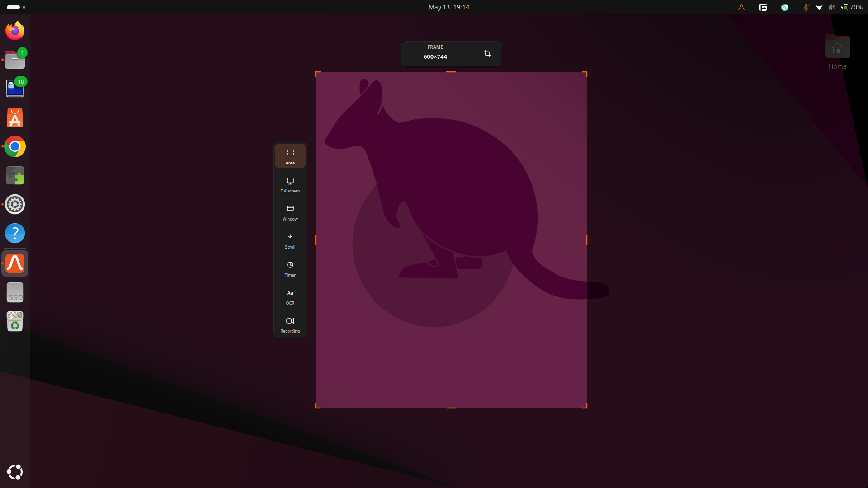Screen dimensions: 868x488
Task: Open the App Center from the dock
Action: point(15,117)
